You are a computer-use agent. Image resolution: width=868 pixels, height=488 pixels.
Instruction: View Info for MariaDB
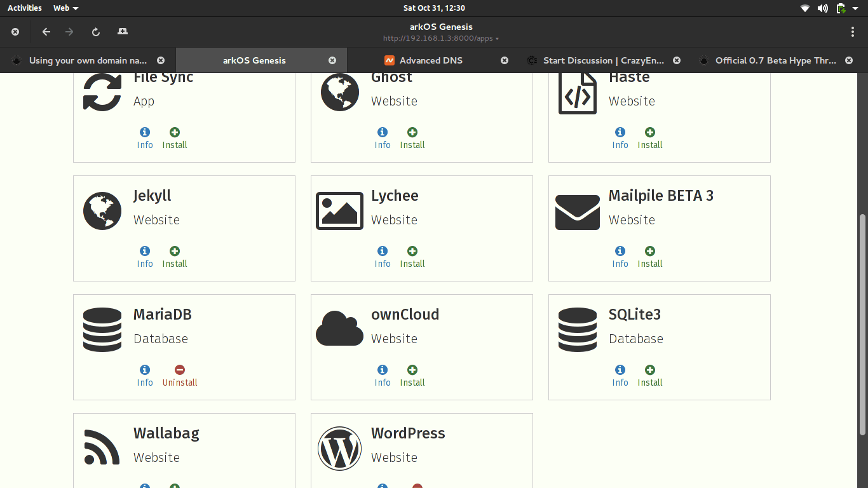coord(145,376)
